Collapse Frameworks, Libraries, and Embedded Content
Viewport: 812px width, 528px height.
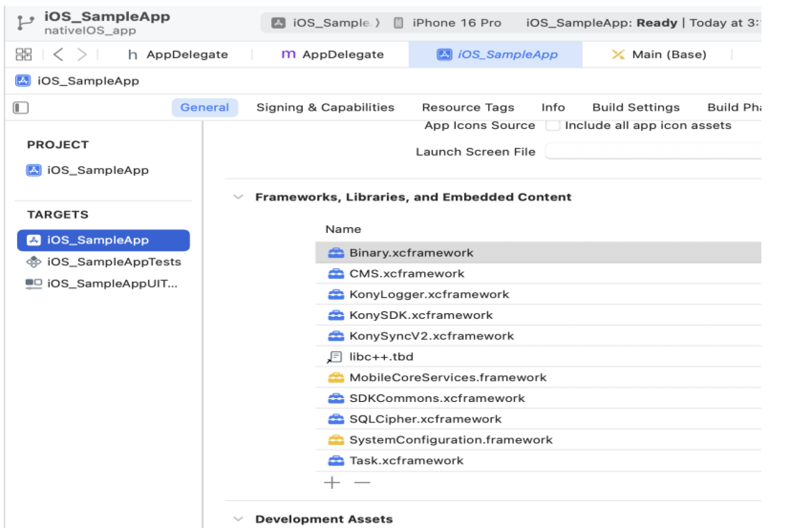tap(238, 197)
